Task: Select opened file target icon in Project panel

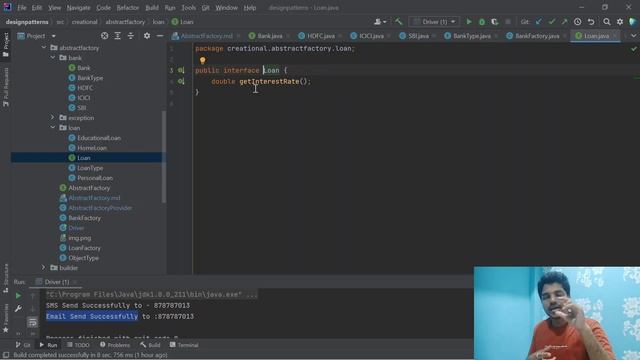Action: coord(104,36)
